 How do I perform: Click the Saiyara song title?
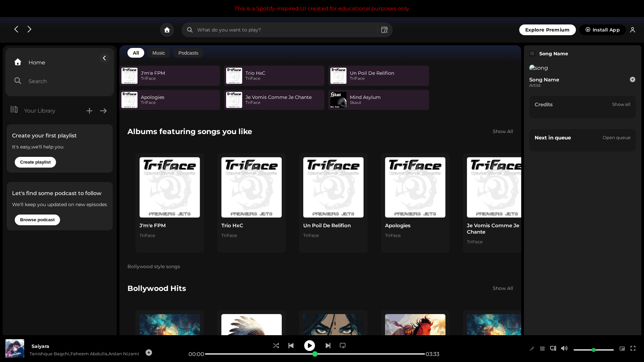40,346
